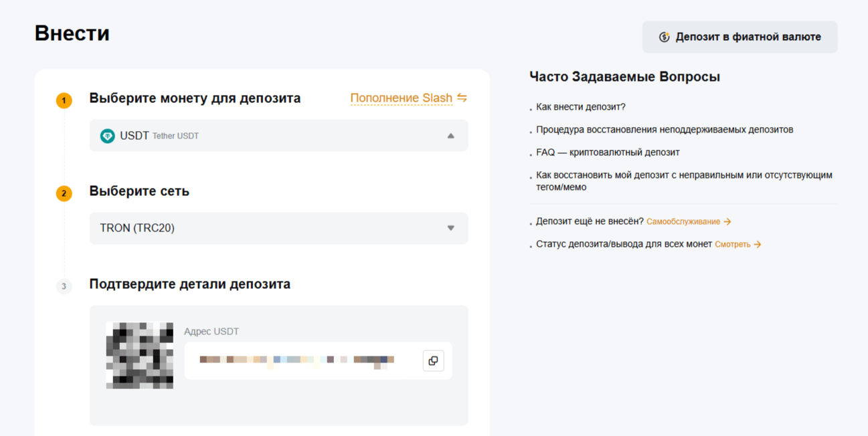Click the swap arrows icon beside Пополнение Slash
The image size is (868, 436).
pyautogui.click(x=462, y=98)
